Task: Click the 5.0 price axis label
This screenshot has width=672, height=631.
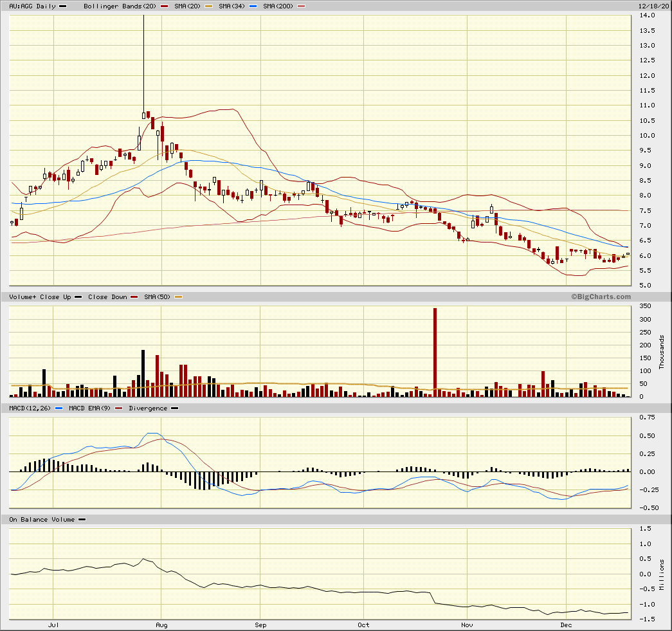Action: (645, 286)
